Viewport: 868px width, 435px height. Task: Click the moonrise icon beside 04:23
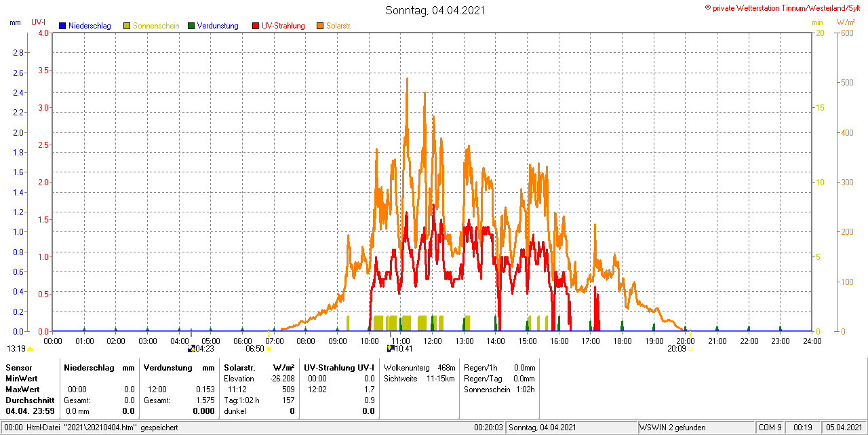(191, 349)
